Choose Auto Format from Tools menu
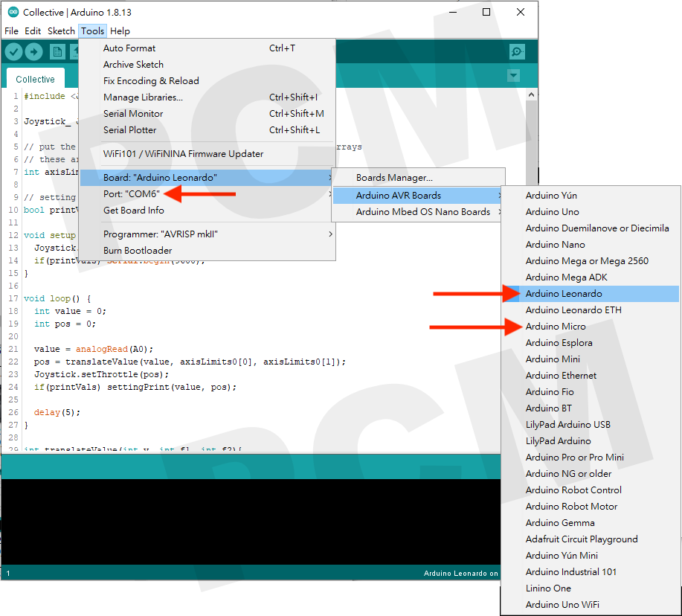682x616 pixels. (x=207, y=48)
